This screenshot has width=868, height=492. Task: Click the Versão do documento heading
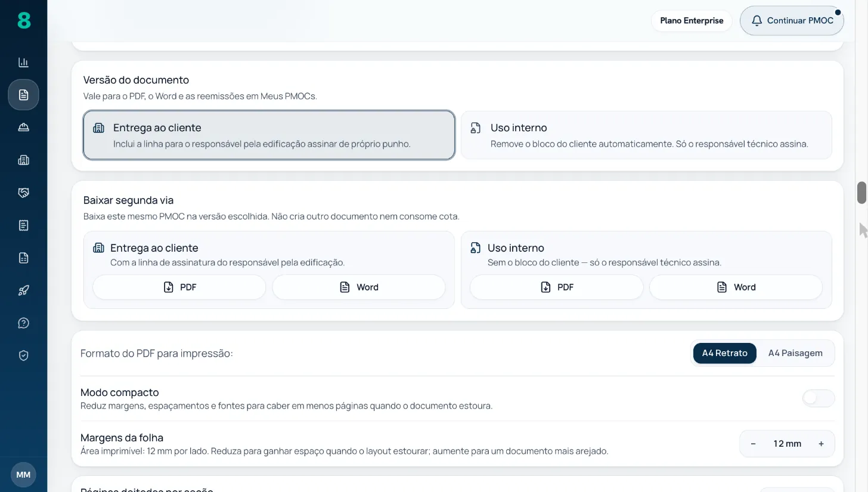click(136, 80)
